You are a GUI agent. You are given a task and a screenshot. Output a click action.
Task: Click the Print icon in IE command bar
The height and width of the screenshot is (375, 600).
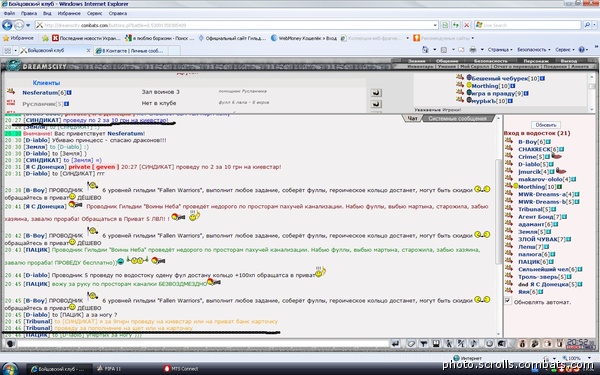pos(473,49)
